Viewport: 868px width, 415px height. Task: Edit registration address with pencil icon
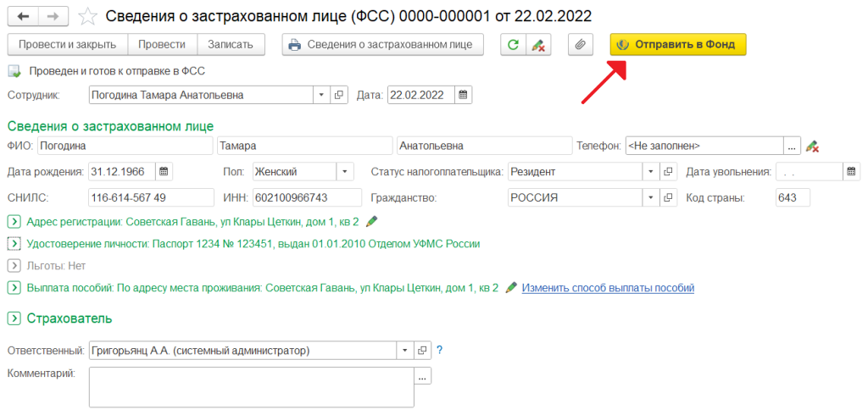(x=371, y=221)
